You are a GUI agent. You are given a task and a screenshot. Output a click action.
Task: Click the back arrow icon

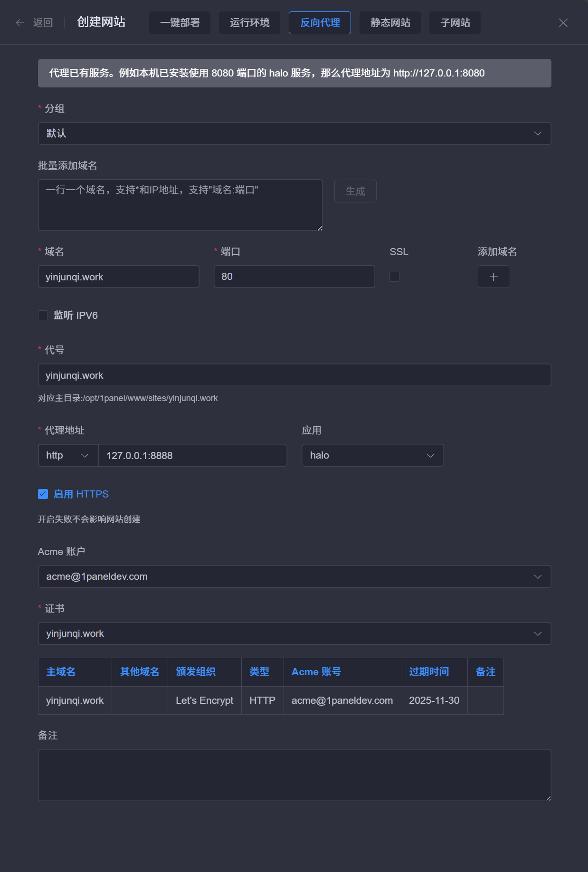[x=20, y=23]
